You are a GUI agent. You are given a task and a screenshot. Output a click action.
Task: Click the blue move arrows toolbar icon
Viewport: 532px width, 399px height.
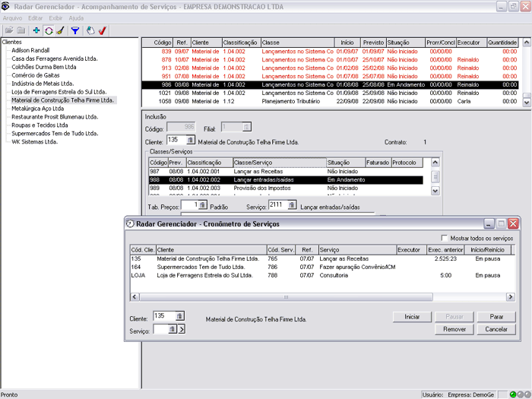pos(36,30)
